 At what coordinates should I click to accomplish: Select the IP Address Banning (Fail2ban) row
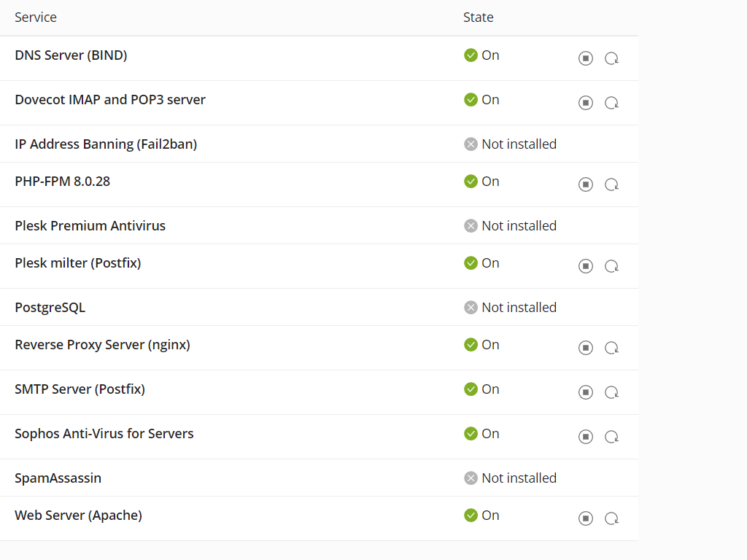[x=105, y=144]
